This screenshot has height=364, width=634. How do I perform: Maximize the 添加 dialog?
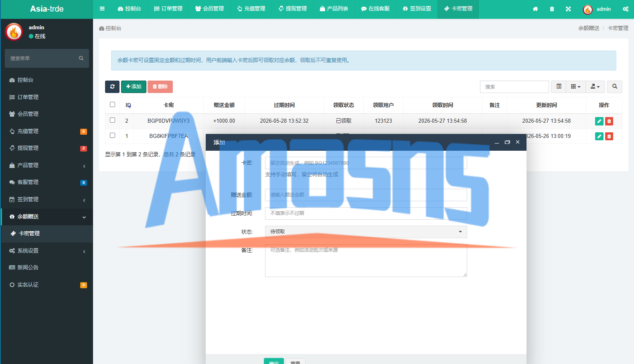507,142
